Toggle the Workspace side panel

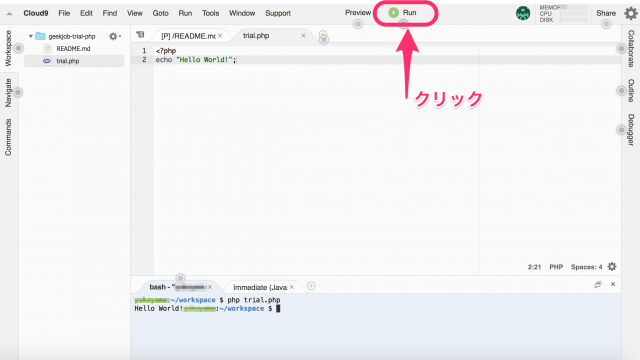pos(8,48)
